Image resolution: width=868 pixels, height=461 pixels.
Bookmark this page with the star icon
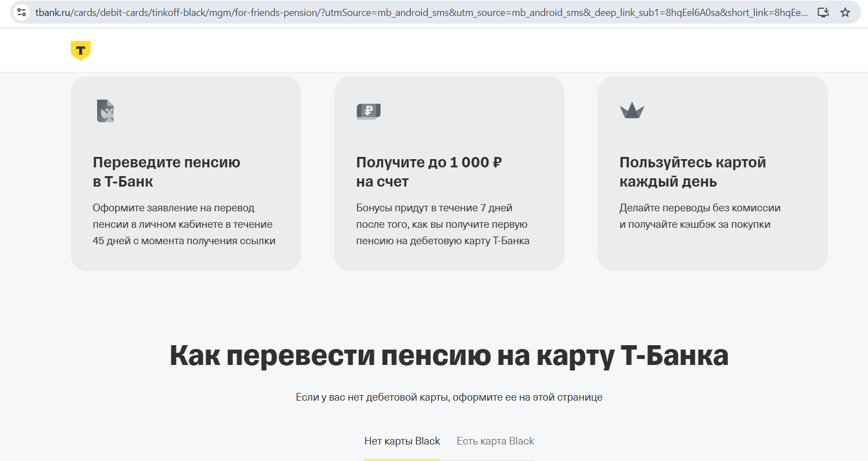click(845, 12)
